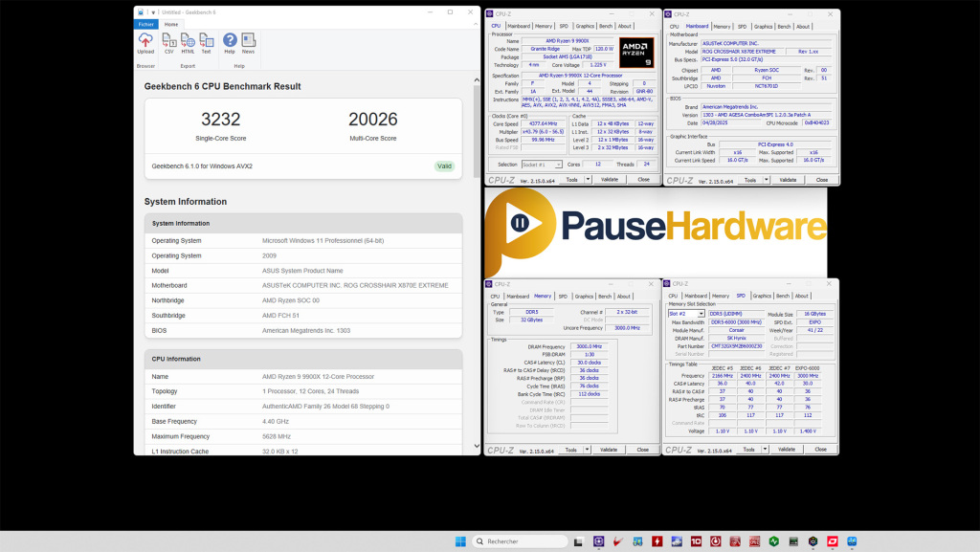Open SPD tab in CPU-Z memory timings window
Image resolution: width=980 pixels, height=552 pixels.
(x=563, y=297)
